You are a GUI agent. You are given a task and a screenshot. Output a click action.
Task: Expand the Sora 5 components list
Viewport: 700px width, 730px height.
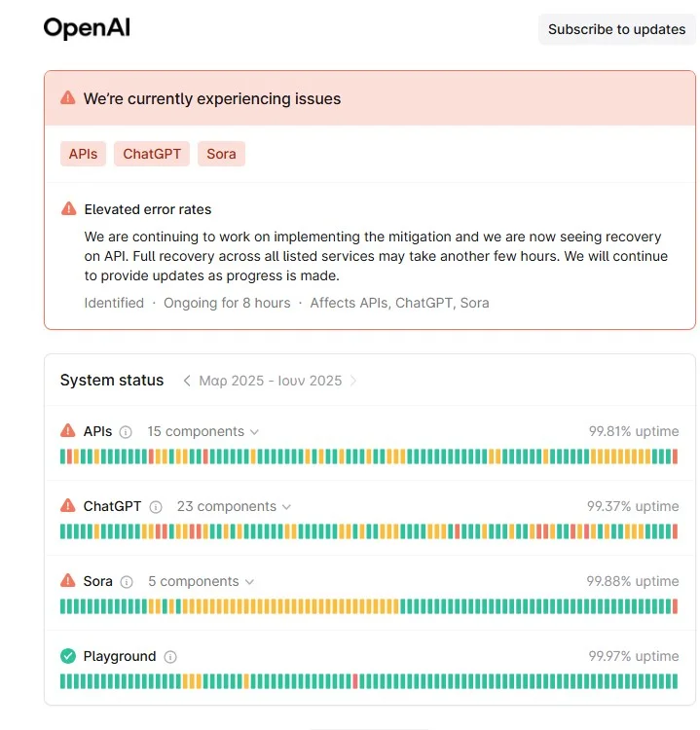(x=201, y=581)
